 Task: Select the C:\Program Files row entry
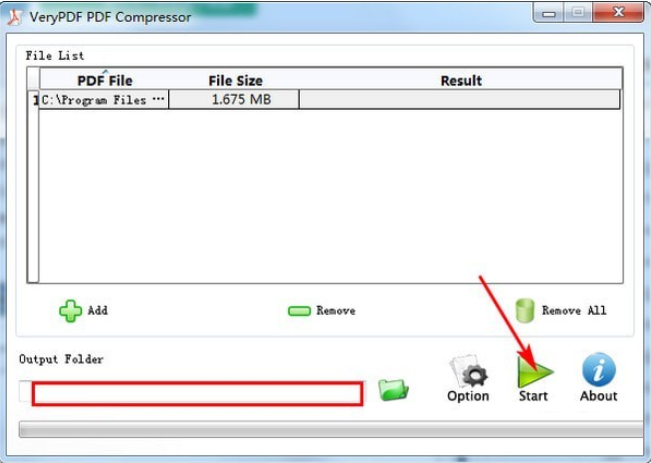click(x=103, y=100)
